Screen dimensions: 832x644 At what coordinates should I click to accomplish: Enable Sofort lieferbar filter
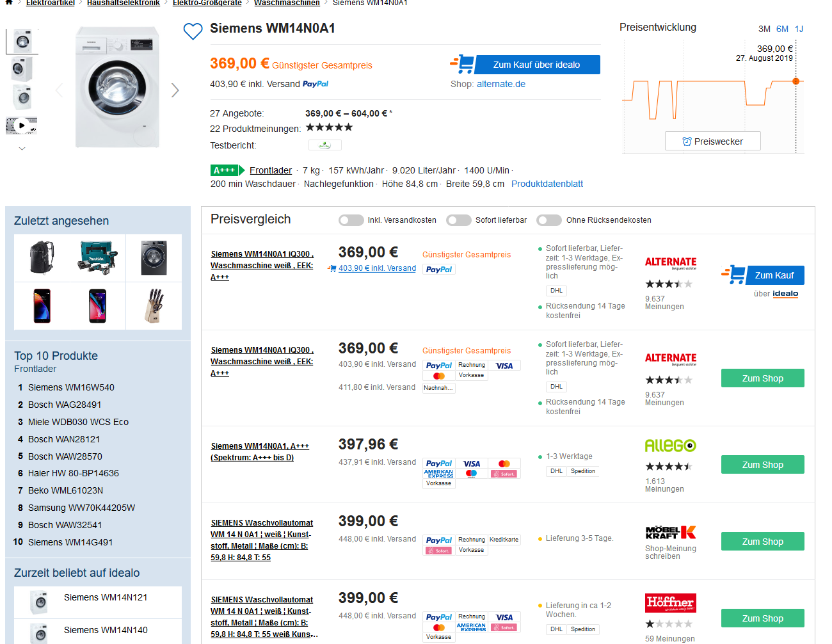coord(459,220)
